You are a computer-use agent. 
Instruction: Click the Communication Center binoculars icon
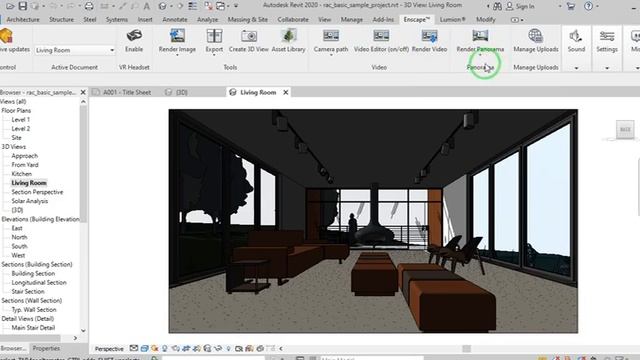(x=497, y=6)
